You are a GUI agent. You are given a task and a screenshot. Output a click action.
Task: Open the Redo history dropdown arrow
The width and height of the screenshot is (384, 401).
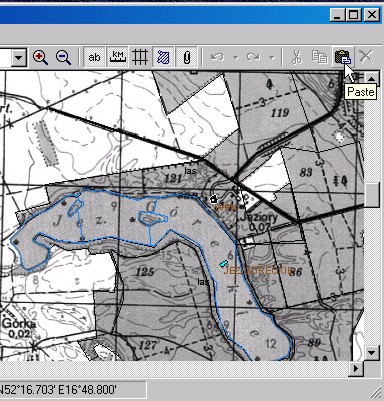pyautogui.click(x=272, y=58)
